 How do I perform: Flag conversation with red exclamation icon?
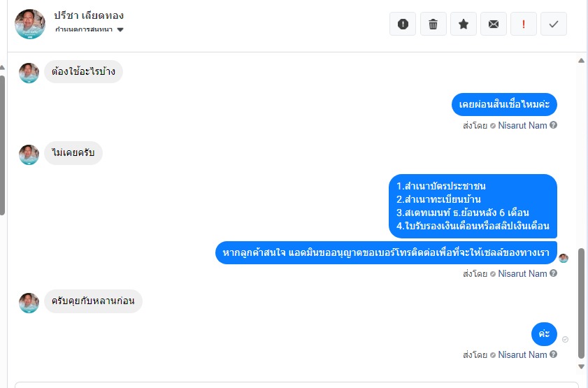point(524,24)
